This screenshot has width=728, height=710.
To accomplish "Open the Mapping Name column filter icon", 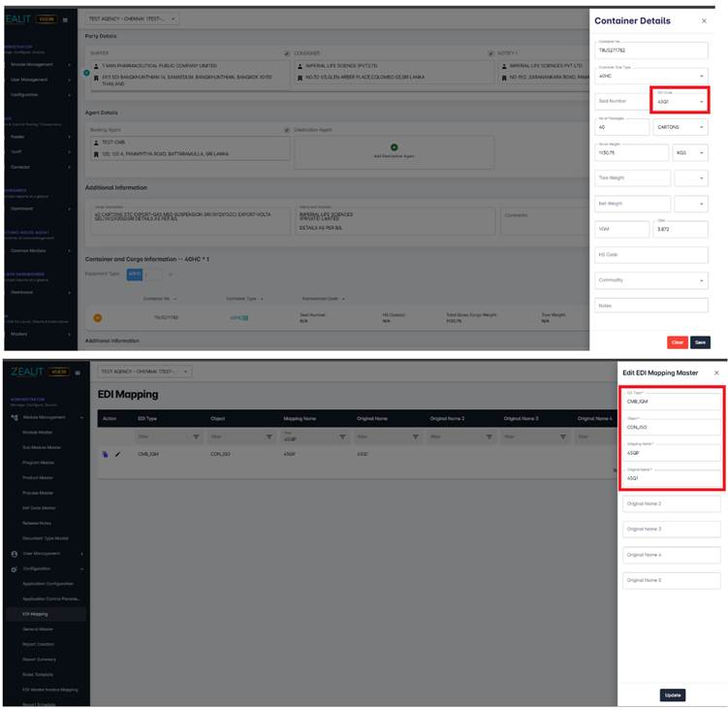I will click(342, 437).
